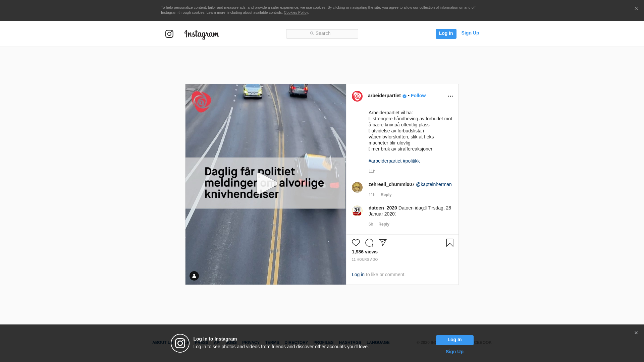Open the #politikk hashtag
The height and width of the screenshot is (362, 644).
coord(411,161)
